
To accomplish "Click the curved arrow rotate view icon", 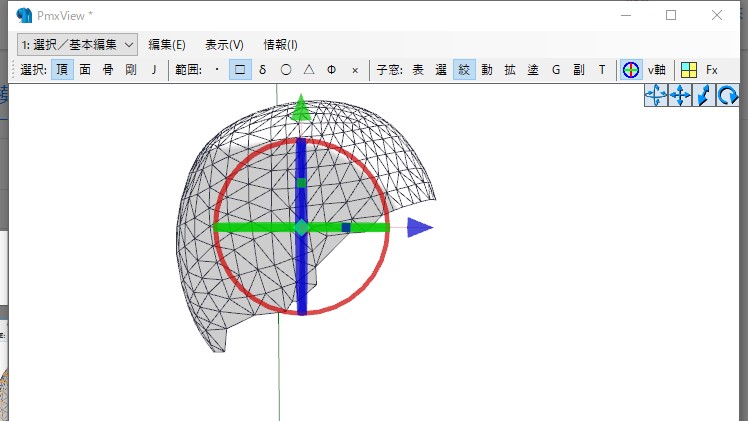I will pyautogui.click(x=728, y=96).
